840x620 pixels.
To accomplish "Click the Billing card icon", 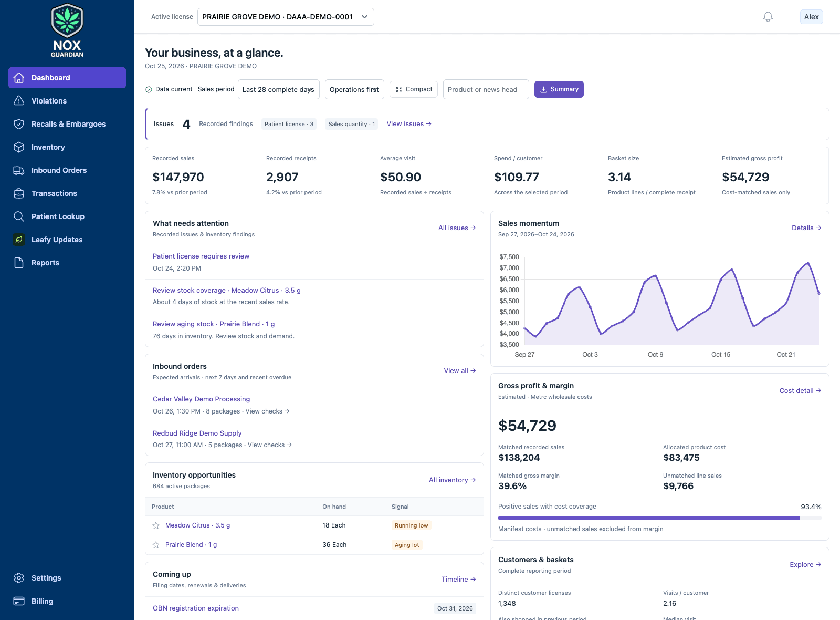I will click(x=19, y=601).
